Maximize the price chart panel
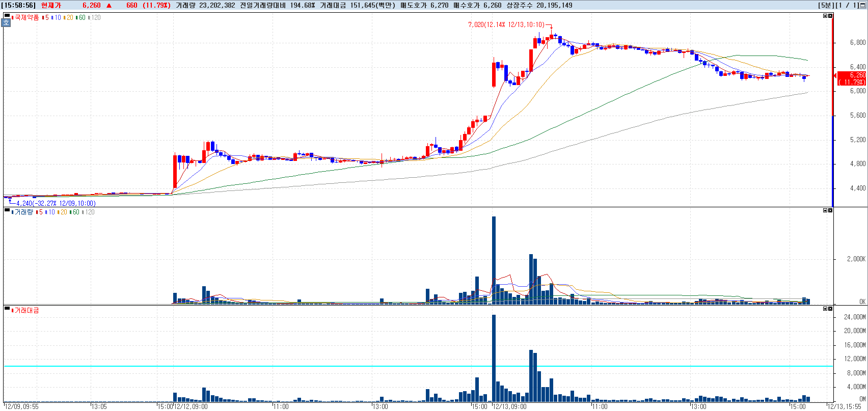This screenshot has height=411, width=868. [x=825, y=16]
